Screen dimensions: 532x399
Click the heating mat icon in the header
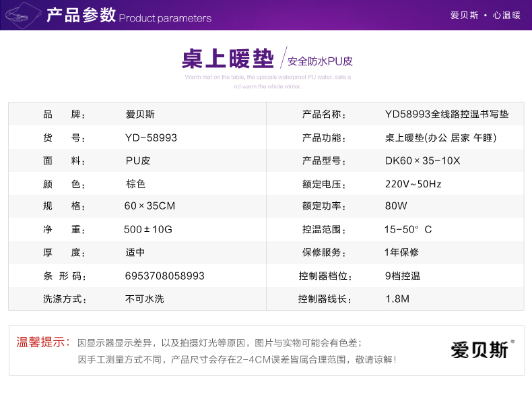point(23,16)
